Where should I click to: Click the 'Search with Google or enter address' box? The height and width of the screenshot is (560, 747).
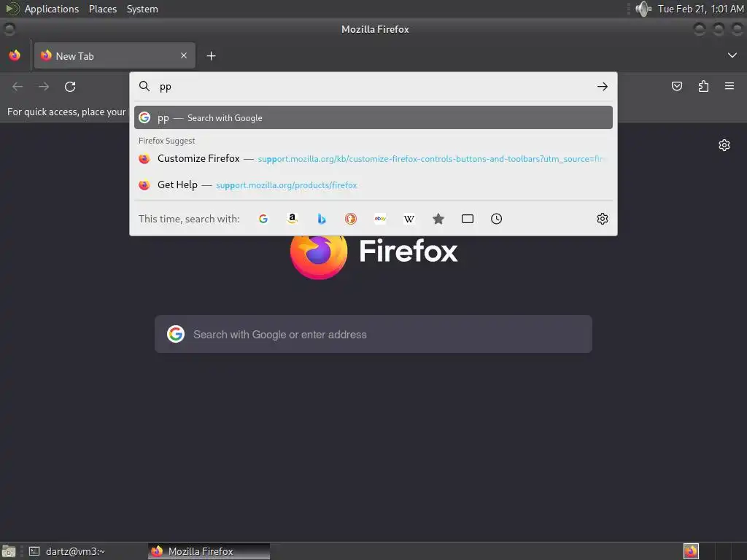tap(373, 334)
